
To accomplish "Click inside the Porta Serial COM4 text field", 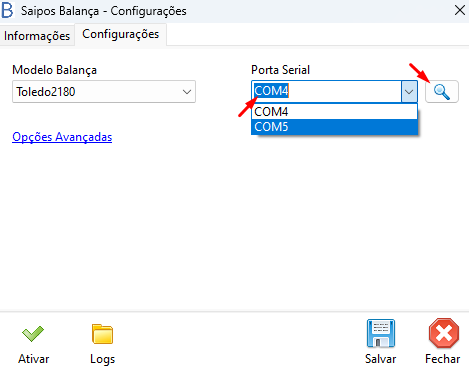I will tap(326, 91).
